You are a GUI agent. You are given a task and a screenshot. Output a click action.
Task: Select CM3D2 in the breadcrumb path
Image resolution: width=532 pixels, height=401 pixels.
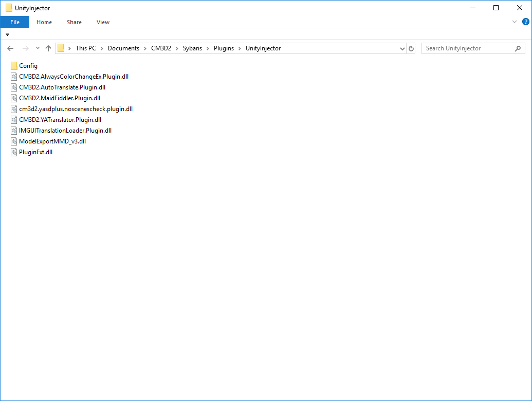pos(161,48)
